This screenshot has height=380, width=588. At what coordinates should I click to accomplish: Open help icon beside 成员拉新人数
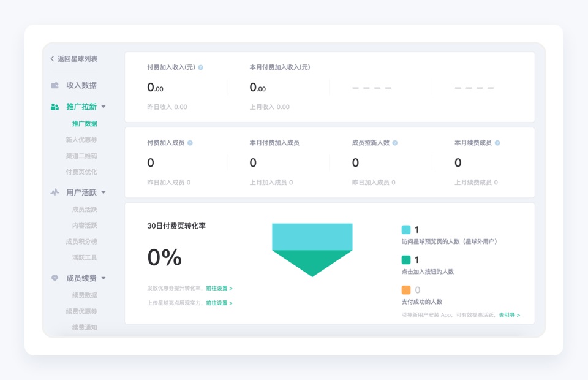(395, 143)
